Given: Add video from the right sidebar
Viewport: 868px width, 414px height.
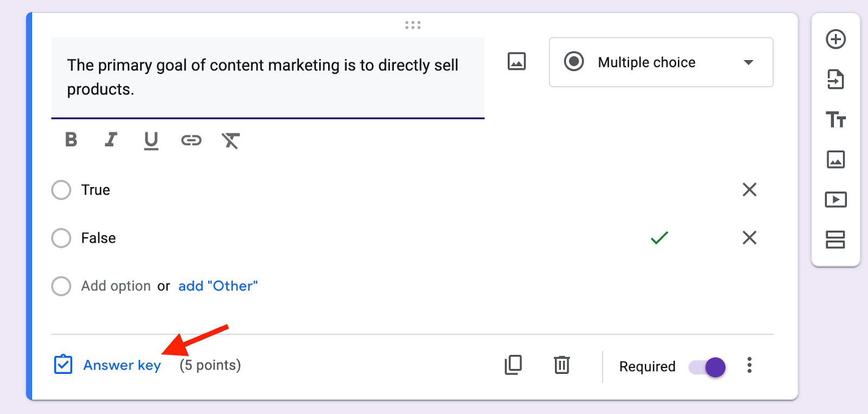Looking at the screenshot, I should pos(835,199).
